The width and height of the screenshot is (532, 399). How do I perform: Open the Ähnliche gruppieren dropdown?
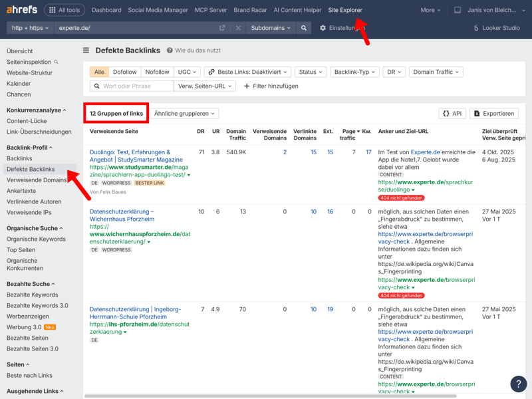pos(184,114)
